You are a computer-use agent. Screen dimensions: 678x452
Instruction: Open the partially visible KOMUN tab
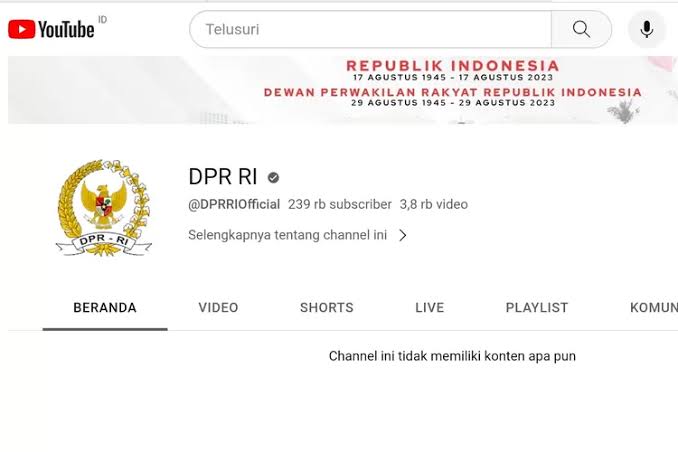coord(653,308)
